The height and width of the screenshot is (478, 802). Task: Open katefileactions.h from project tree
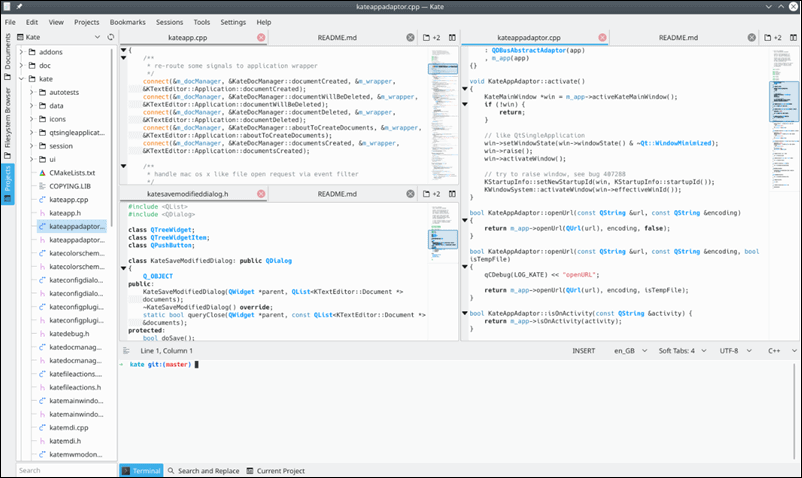[75, 388]
